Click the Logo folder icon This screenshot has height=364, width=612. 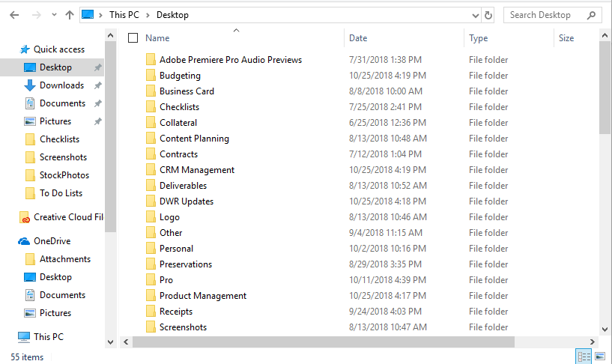pos(151,216)
